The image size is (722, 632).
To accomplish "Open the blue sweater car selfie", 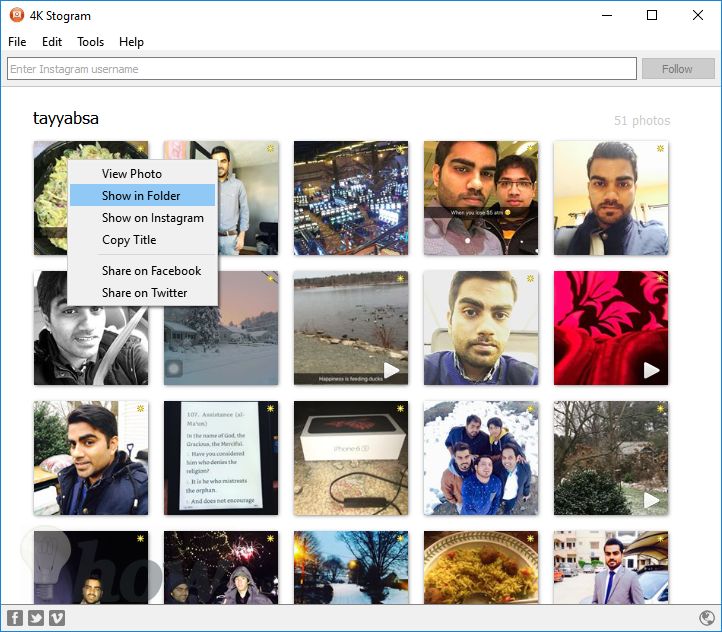I will pyautogui.click(x=481, y=328).
